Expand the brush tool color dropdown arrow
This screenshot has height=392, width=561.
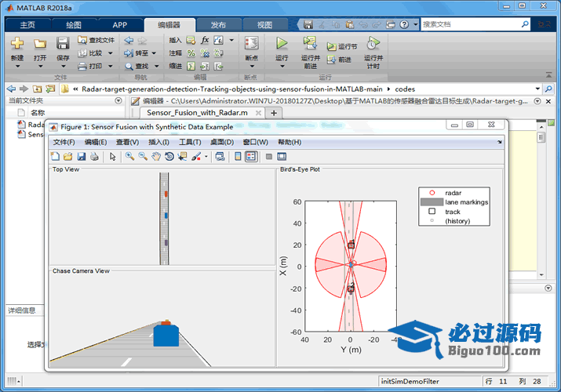click(x=206, y=157)
